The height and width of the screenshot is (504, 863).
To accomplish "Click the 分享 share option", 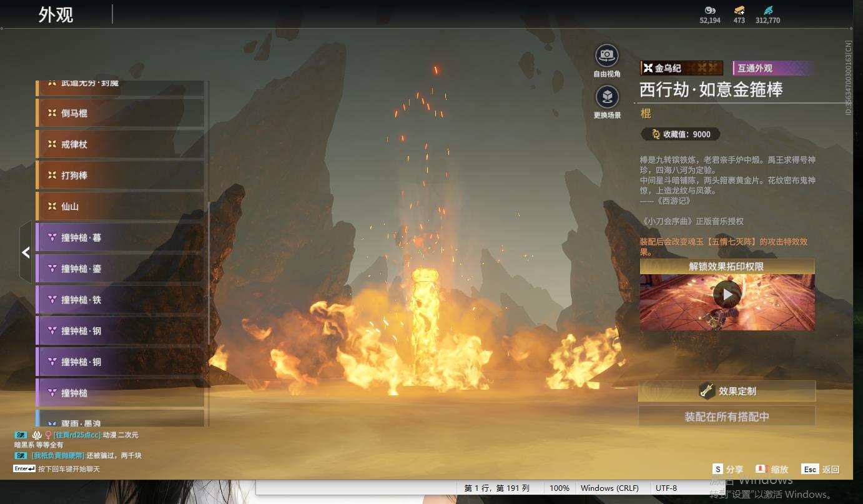I will pos(728,469).
